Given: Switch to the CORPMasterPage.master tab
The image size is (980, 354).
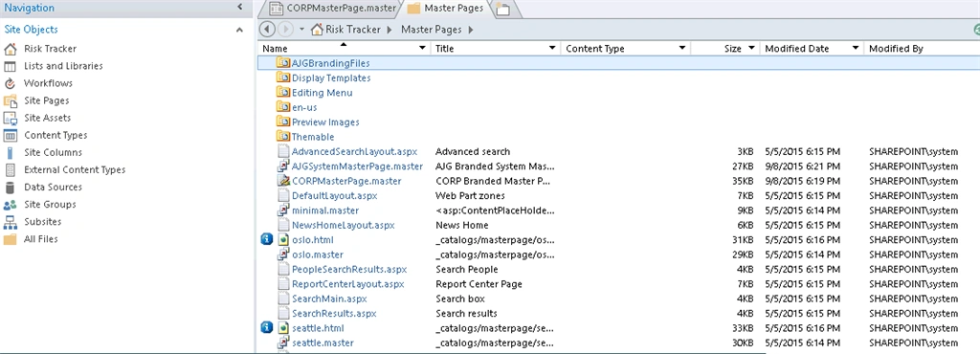Looking at the screenshot, I should 333,8.
